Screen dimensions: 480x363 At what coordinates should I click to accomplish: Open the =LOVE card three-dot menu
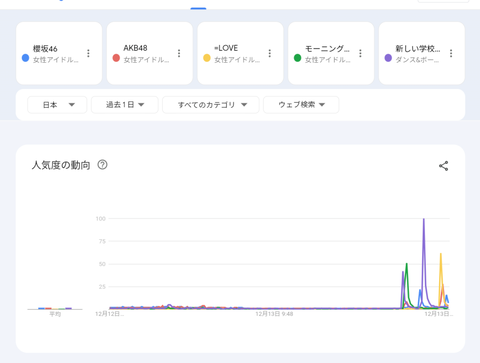pyautogui.click(x=270, y=53)
